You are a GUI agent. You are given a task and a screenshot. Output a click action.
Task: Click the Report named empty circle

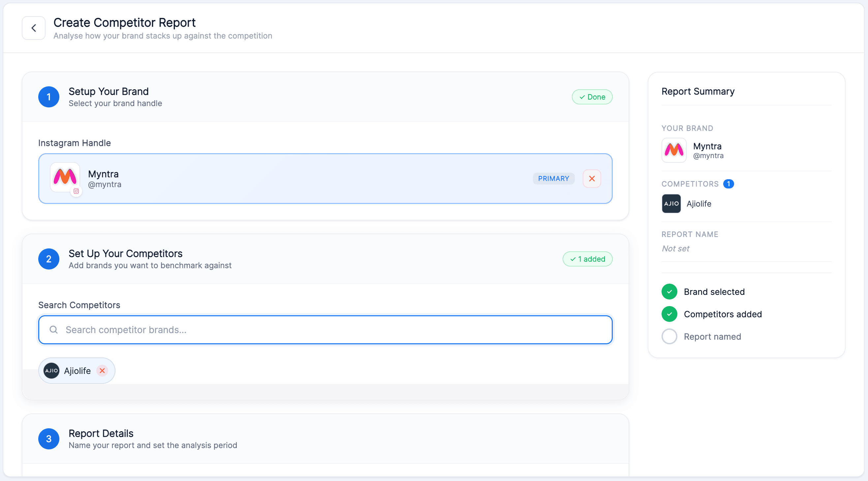pyautogui.click(x=669, y=337)
